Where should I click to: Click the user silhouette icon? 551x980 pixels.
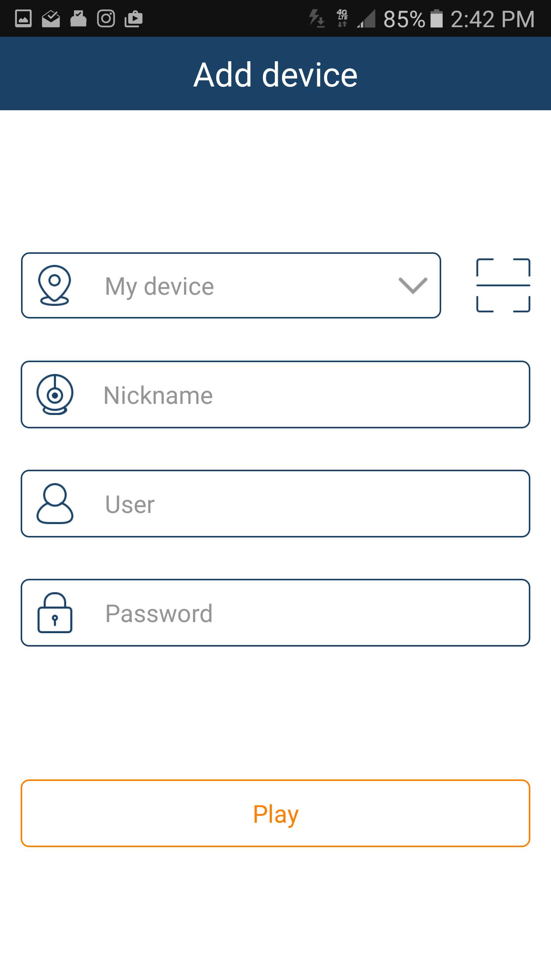tap(55, 503)
